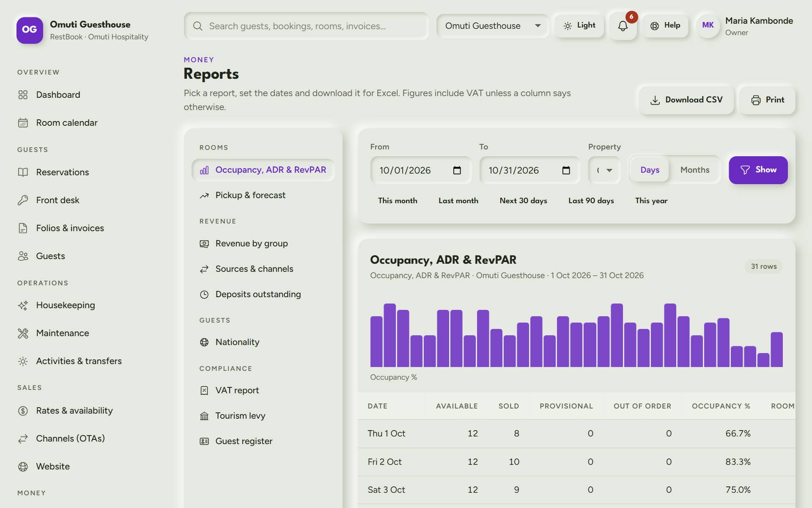Image resolution: width=812 pixels, height=508 pixels.
Task: Click the OCCUPANCY % column header
Action: click(x=721, y=406)
